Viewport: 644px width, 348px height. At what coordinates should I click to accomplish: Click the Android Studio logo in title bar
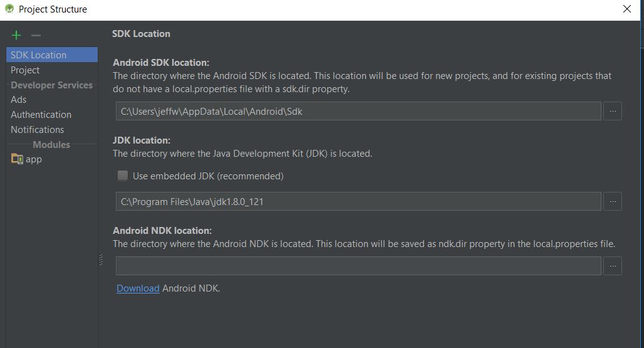point(9,9)
